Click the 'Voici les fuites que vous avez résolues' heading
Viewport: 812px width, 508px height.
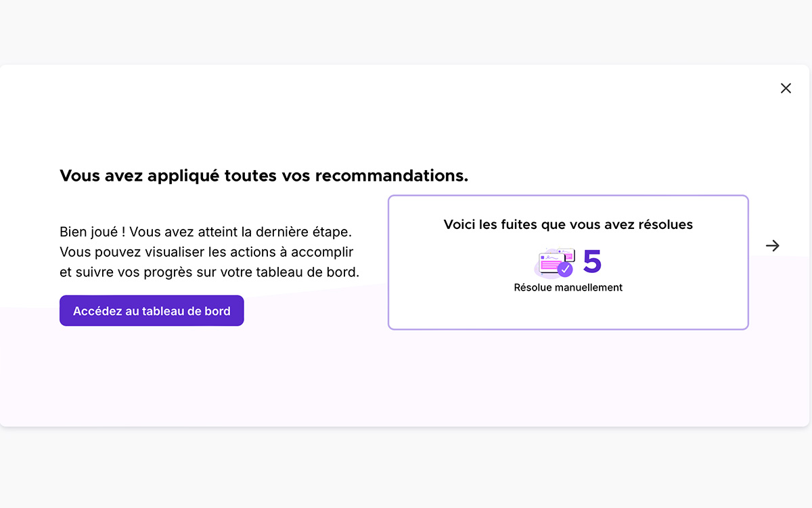pyautogui.click(x=568, y=224)
